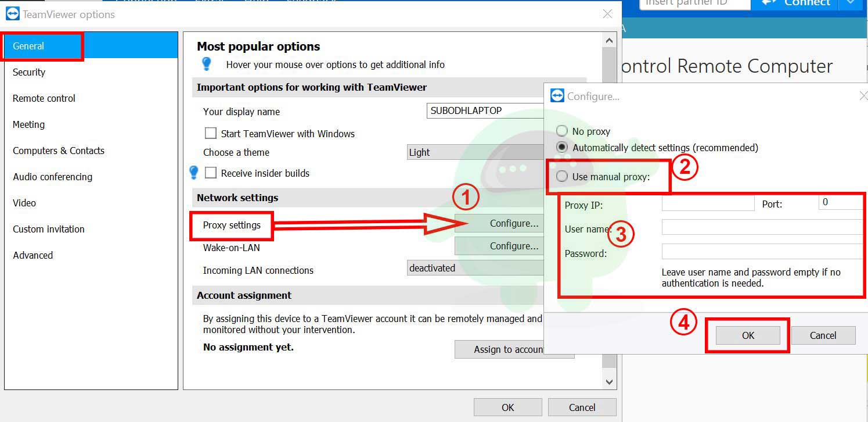Click the TeamViewer logo in Configure dialog
868x422 pixels.
[x=557, y=96]
